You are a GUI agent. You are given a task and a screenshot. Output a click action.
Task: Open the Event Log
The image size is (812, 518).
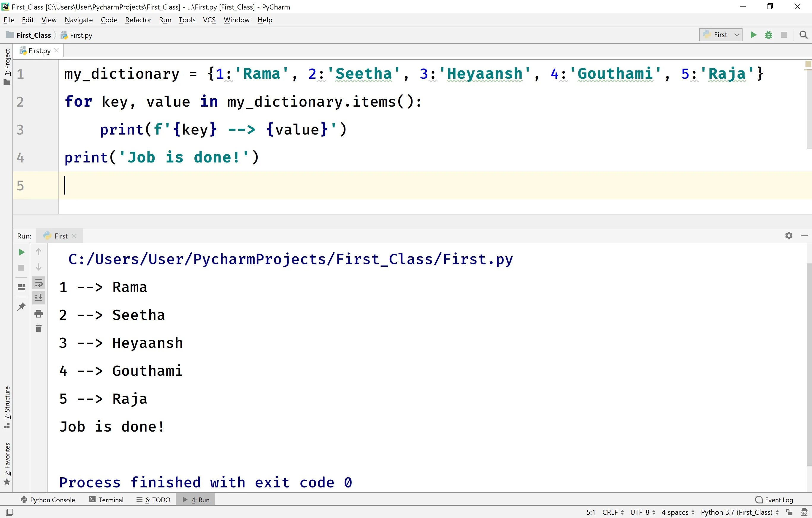point(775,500)
